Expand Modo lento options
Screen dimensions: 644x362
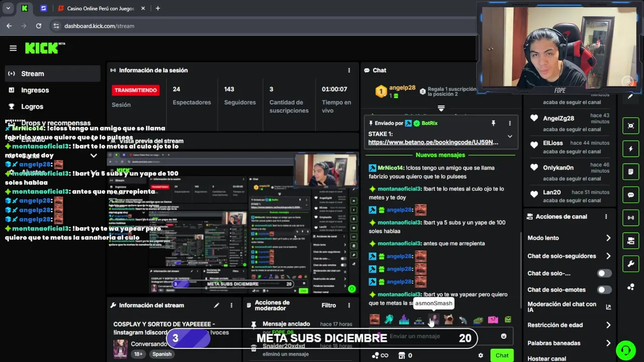(x=569, y=238)
